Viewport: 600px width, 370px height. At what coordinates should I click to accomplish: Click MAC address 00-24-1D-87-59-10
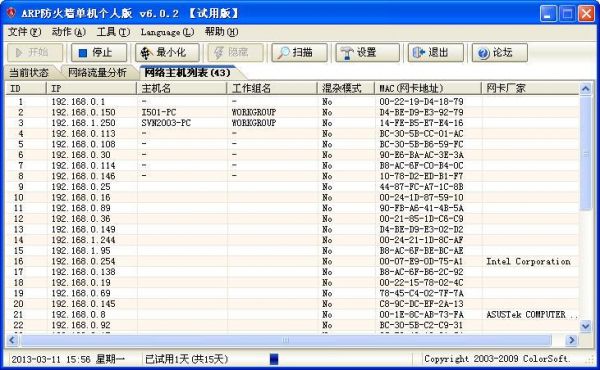(x=421, y=197)
